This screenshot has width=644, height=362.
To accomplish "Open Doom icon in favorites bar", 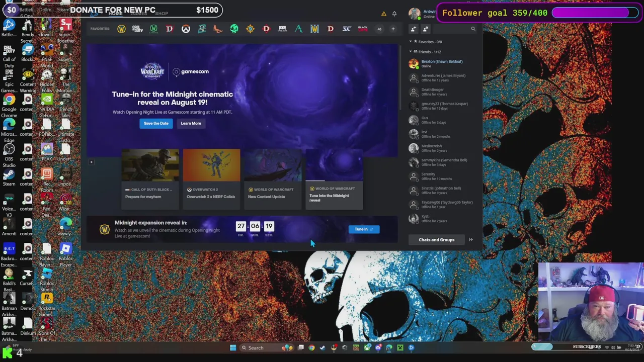I will point(282,29).
